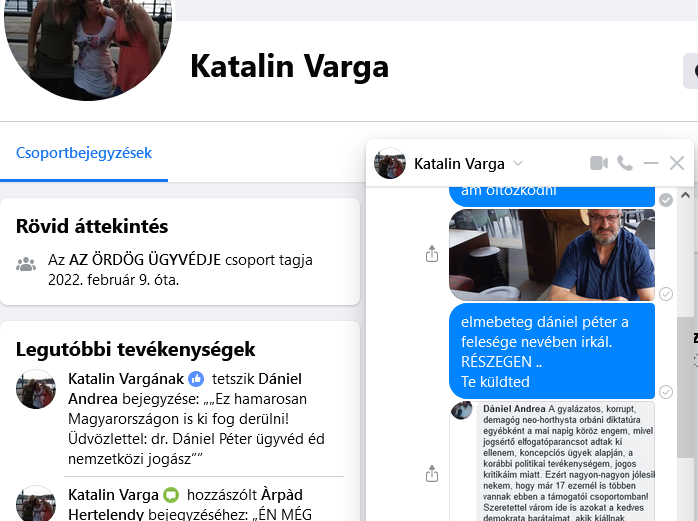Start a video call with Katalin Varga
This screenshot has height=521, width=698.
(599, 163)
